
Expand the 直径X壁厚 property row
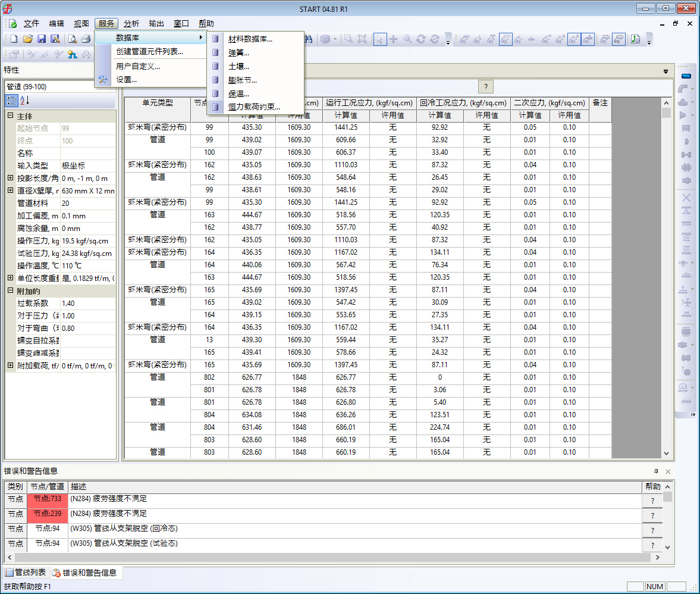point(10,190)
